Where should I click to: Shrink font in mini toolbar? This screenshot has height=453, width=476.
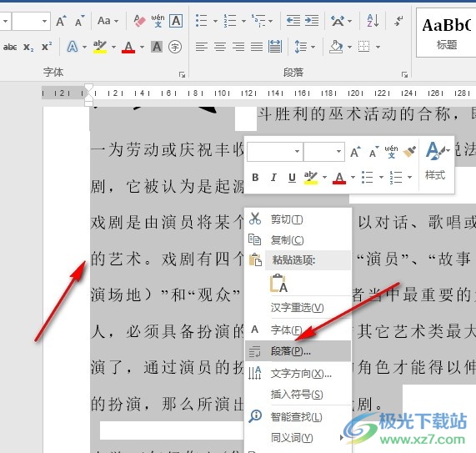(373, 151)
